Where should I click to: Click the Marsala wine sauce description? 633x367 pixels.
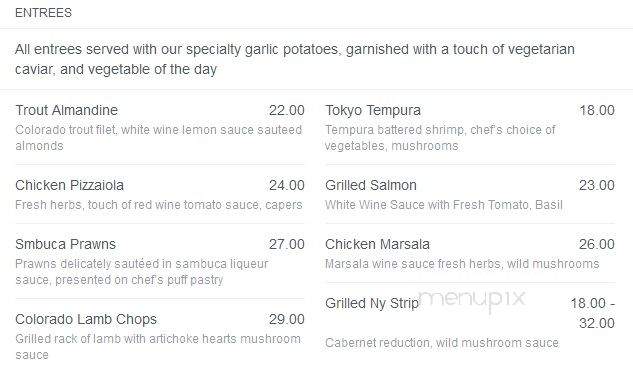tap(462, 264)
